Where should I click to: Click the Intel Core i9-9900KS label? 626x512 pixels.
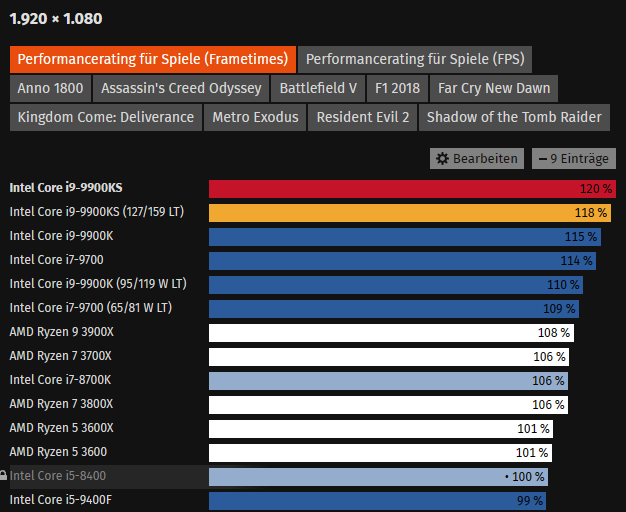pyautogui.click(x=66, y=188)
